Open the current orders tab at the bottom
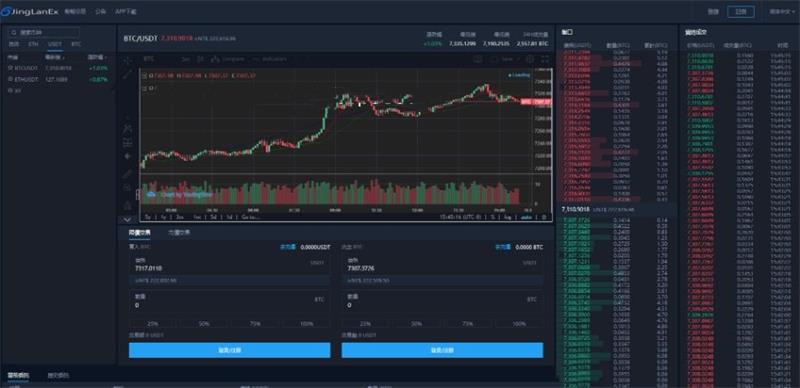Viewport: 800px width, 388px height. 18,375
